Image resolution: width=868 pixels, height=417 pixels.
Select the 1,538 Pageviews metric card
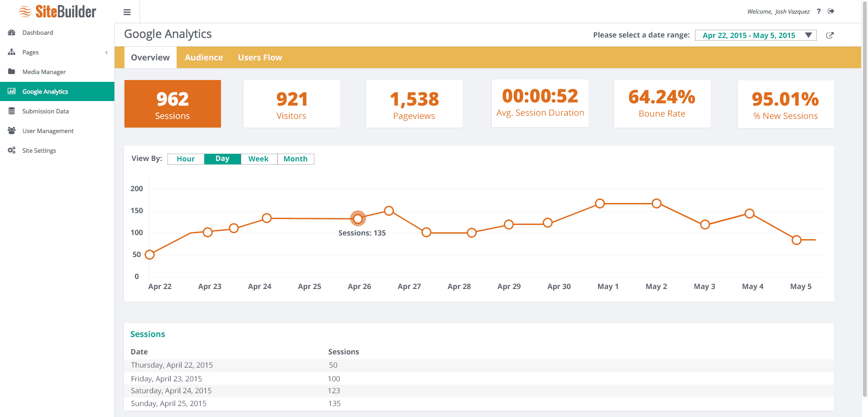click(414, 104)
